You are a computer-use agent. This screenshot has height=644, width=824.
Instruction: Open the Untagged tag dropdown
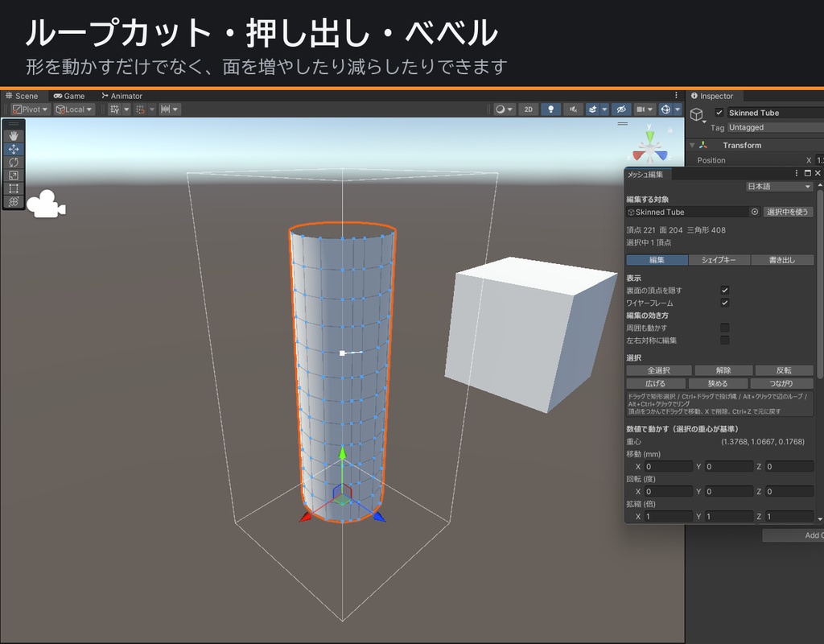[x=775, y=127]
